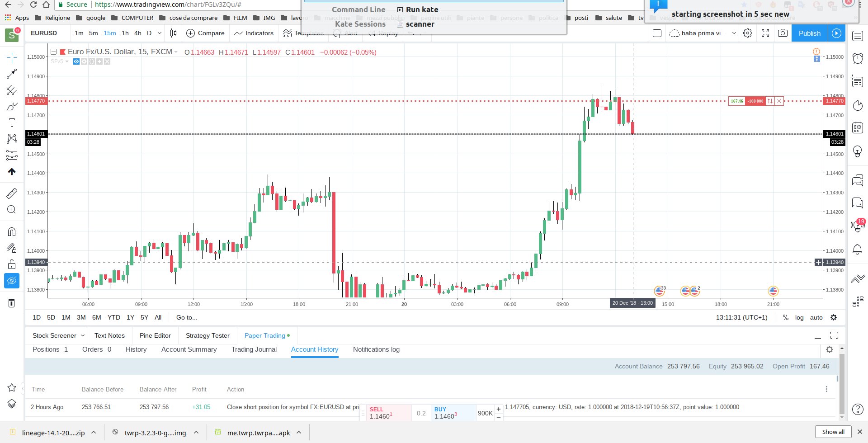The image size is (868, 443).
Task: Open the Text Notes tab
Action: click(109, 335)
